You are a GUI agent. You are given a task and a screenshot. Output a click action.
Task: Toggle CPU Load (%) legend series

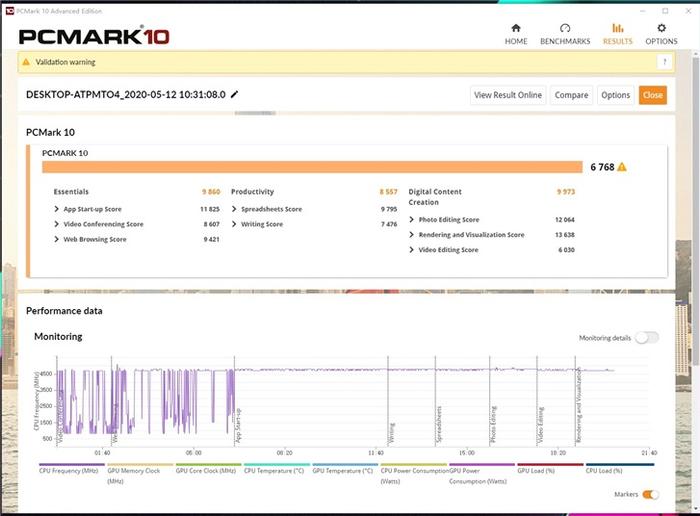point(618,468)
